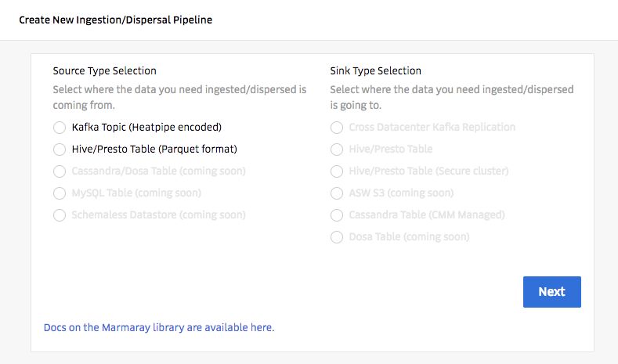Click the Create New Ingestion/Dispersal Pipeline title
The height and width of the screenshot is (364, 618).
[x=115, y=20]
